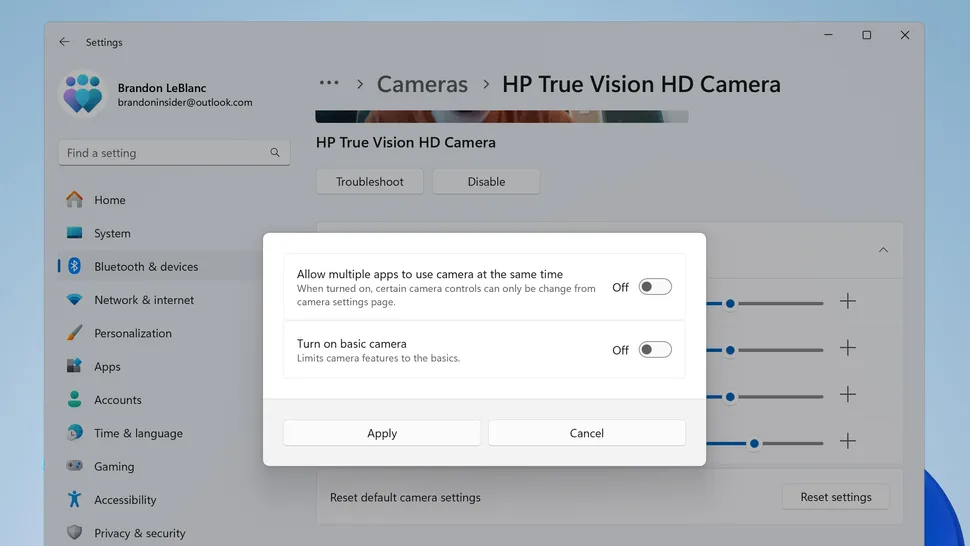Enable the basic camera toggle

click(655, 350)
